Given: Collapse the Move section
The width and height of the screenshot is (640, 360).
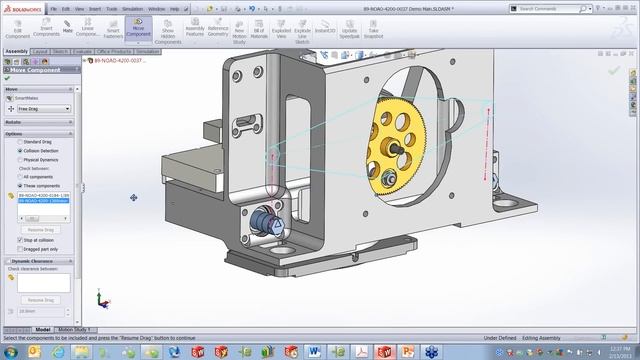Looking at the screenshot, I should [x=70, y=89].
